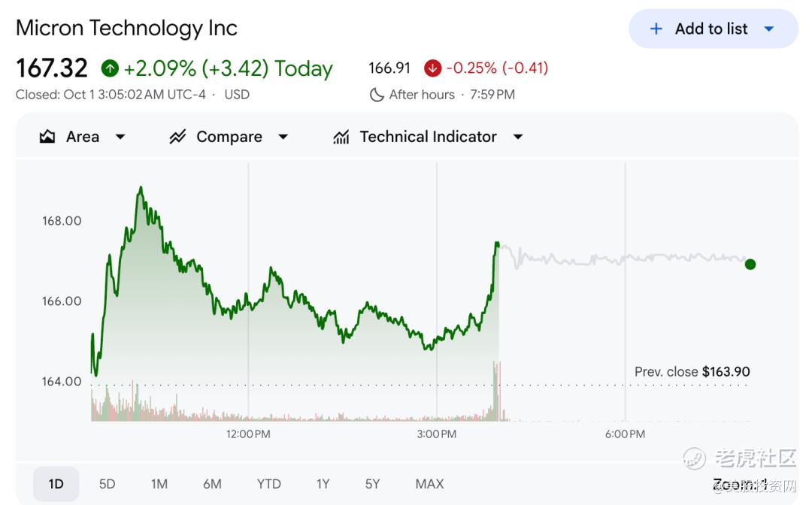Switch to the 1M range tab

[x=159, y=484]
